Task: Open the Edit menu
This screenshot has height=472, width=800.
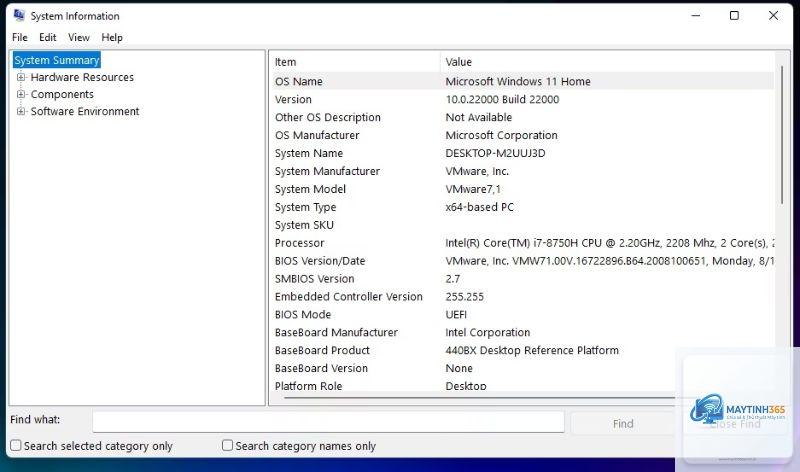Action: click(x=47, y=37)
